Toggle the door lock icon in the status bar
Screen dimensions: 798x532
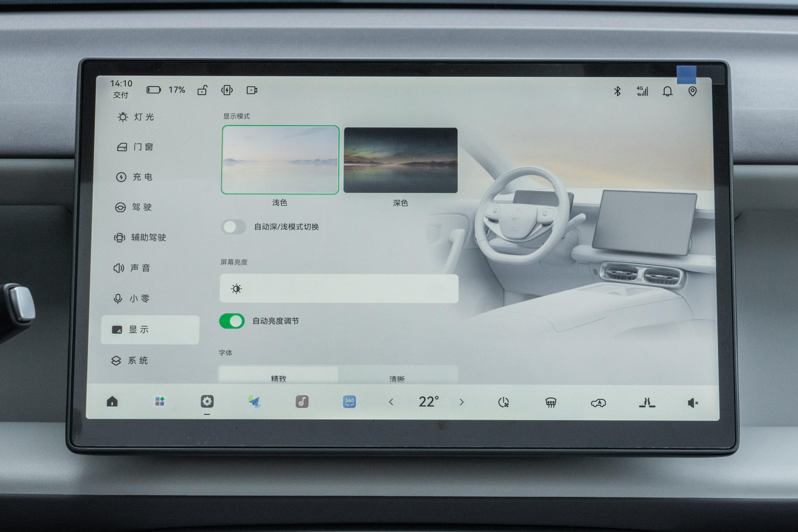pyautogui.click(x=202, y=90)
